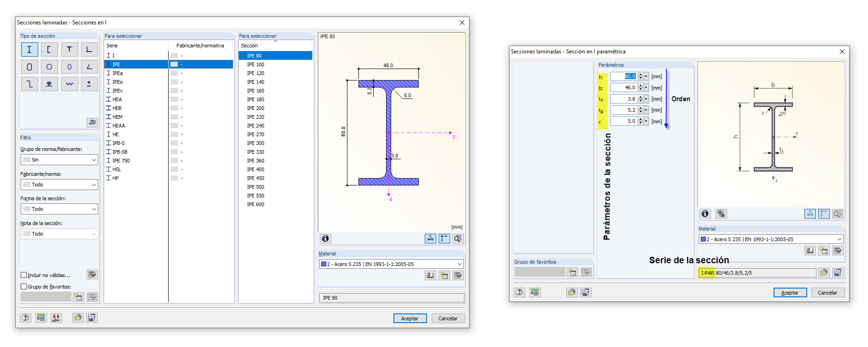Click the image icon beside info in parametric dialog
This screenshot has height=347, width=868.
721,214
